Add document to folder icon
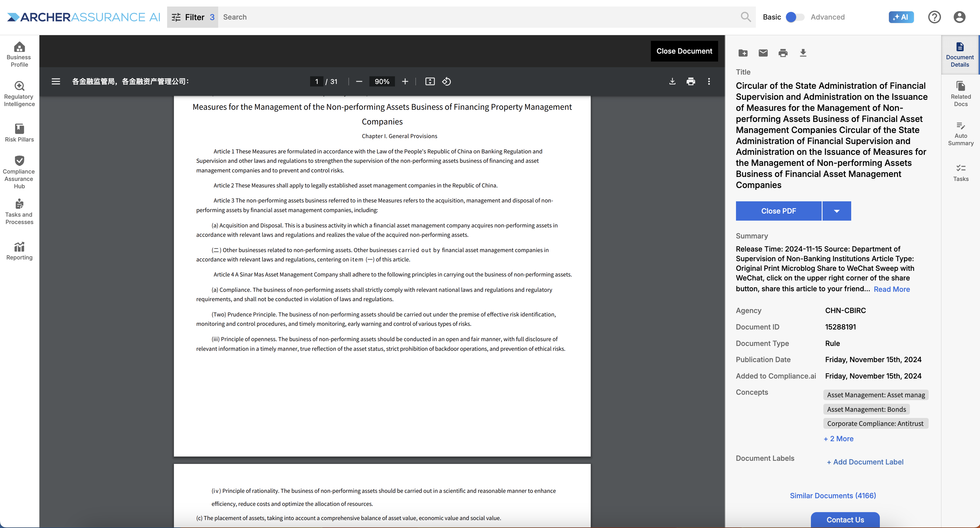Viewport: 980px width, 528px height. (x=743, y=53)
